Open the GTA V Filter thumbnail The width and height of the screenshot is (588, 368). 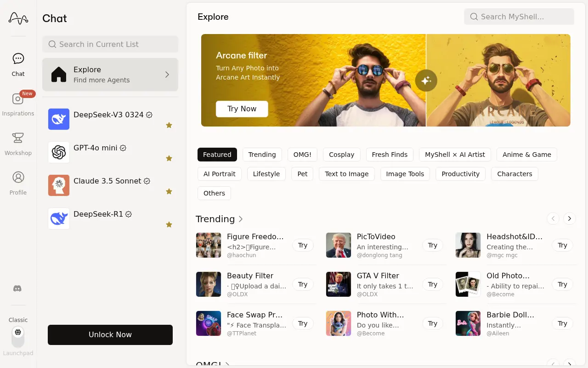click(339, 284)
